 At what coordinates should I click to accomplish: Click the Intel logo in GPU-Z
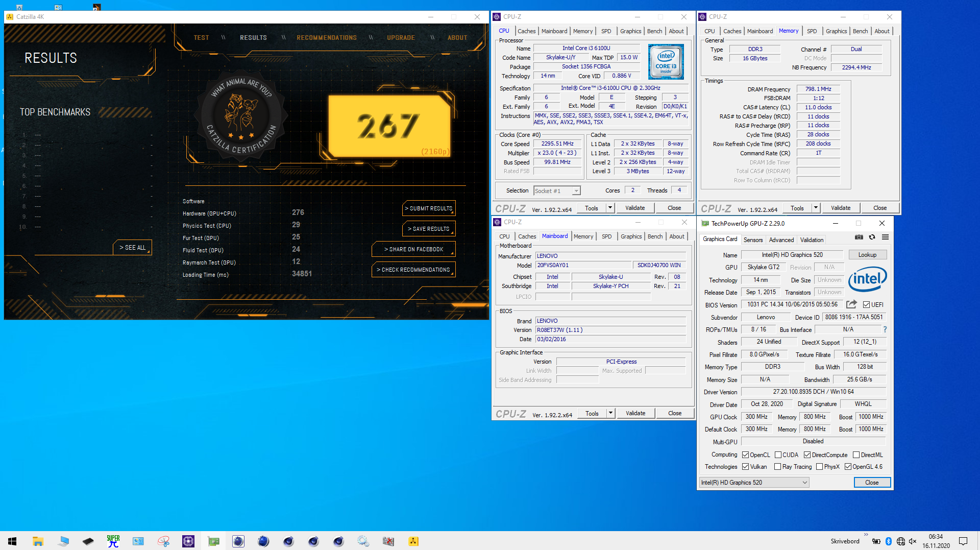pos(867,279)
